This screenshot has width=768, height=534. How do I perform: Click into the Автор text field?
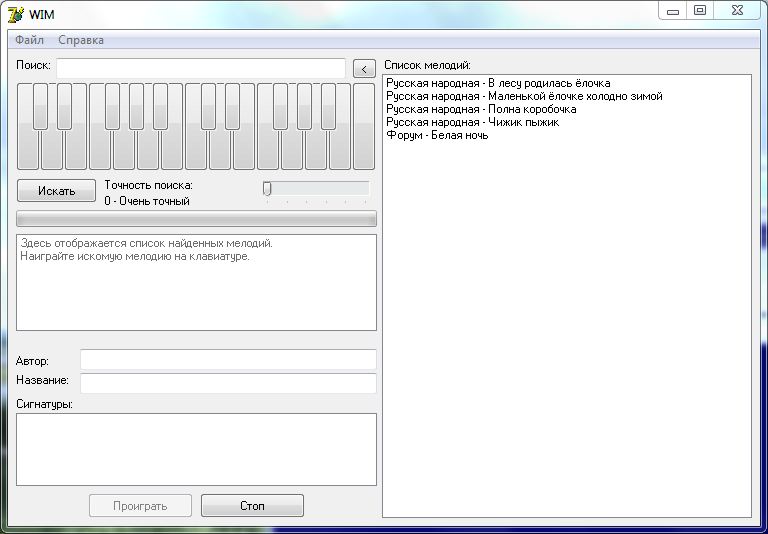tap(228, 360)
